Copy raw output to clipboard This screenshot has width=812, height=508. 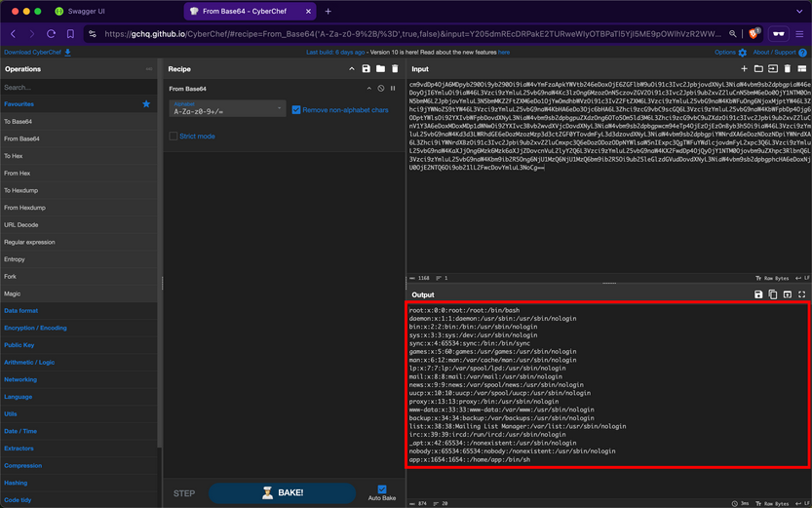(773, 293)
